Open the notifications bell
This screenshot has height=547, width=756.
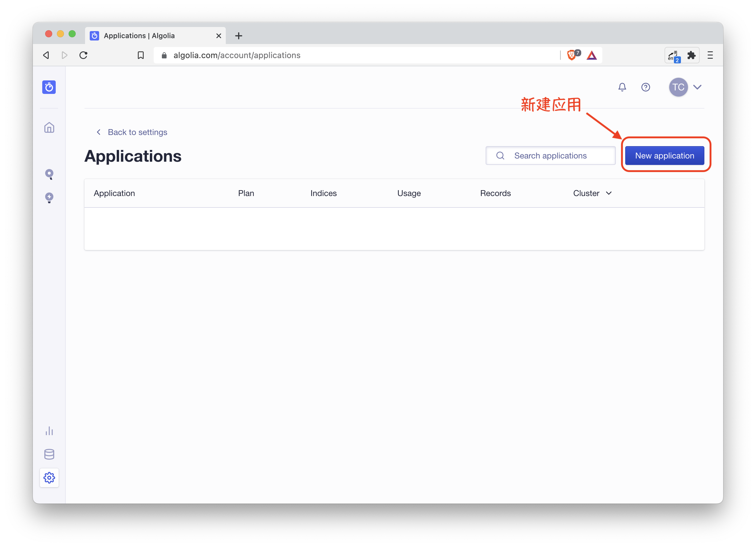622,87
